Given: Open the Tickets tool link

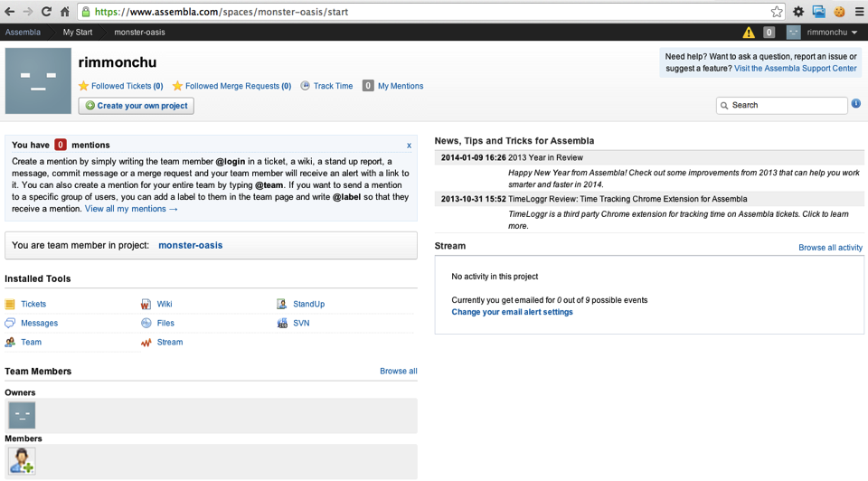Looking at the screenshot, I should coord(33,304).
